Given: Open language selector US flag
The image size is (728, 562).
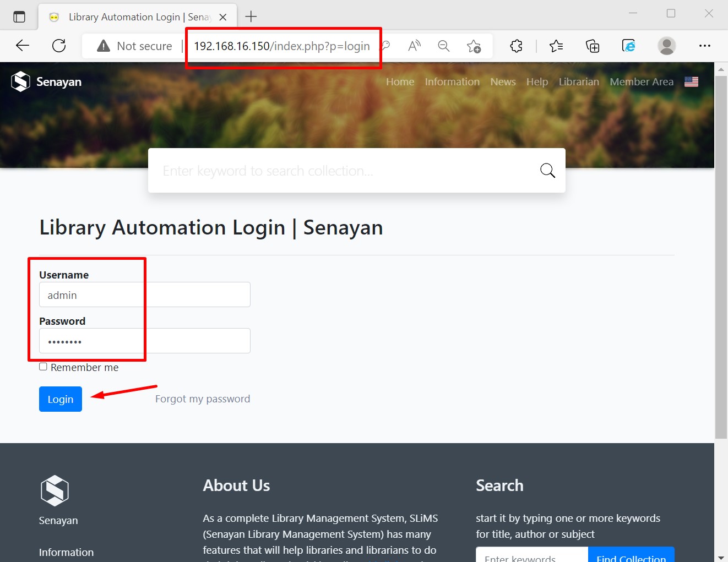Looking at the screenshot, I should coord(691,81).
